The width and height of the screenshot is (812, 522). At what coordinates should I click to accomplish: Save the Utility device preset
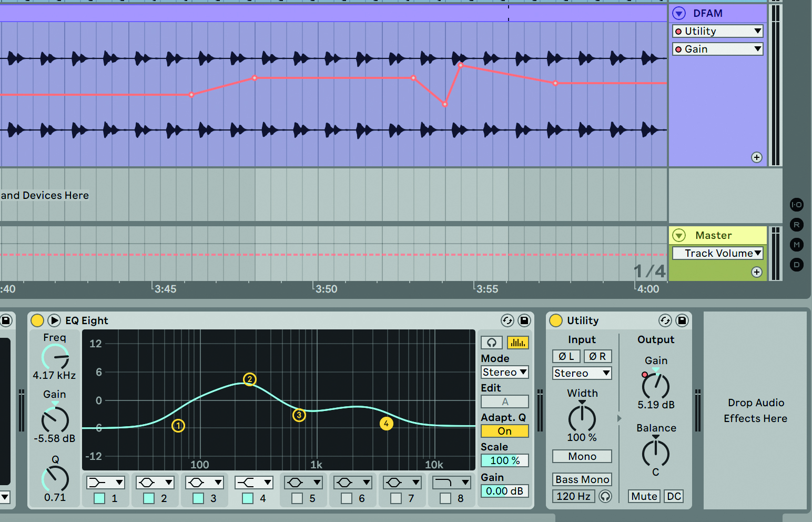pyautogui.click(x=682, y=320)
